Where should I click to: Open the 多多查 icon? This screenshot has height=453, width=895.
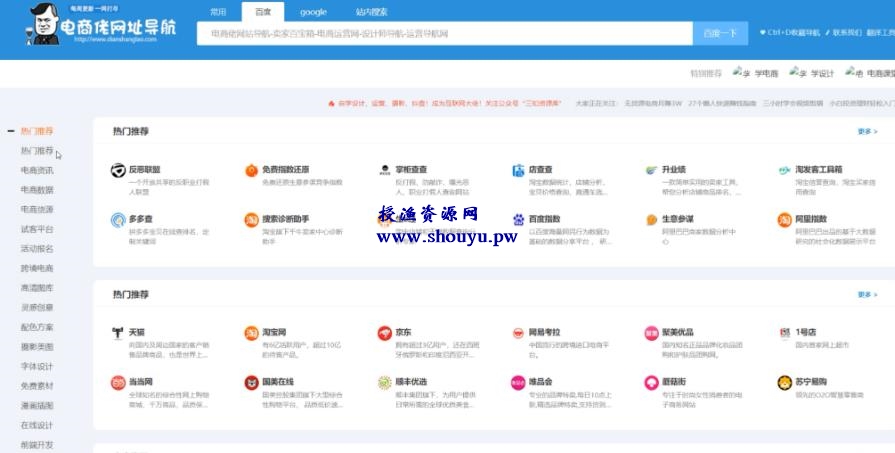(x=118, y=220)
